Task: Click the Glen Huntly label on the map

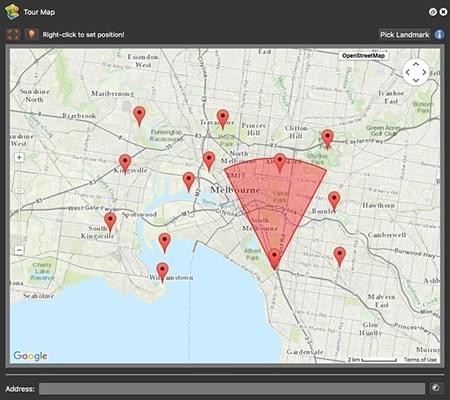Action: pos(370,329)
